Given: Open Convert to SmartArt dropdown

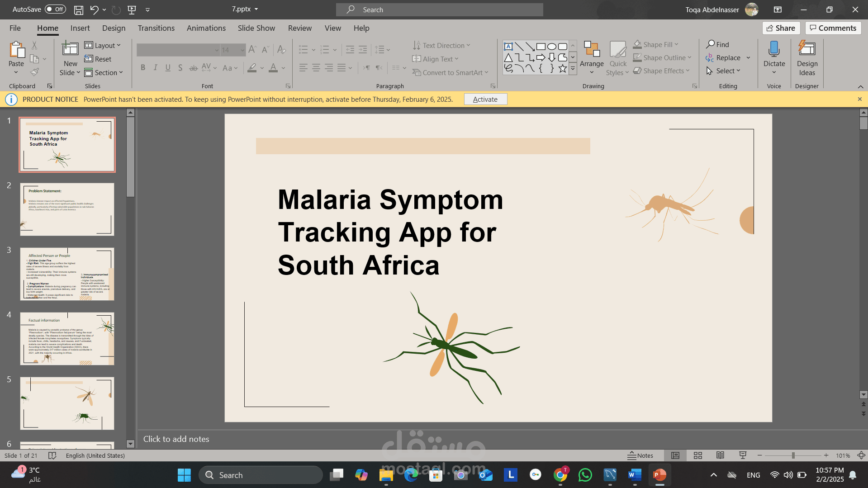Looking at the screenshot, I should coord(451,72).
